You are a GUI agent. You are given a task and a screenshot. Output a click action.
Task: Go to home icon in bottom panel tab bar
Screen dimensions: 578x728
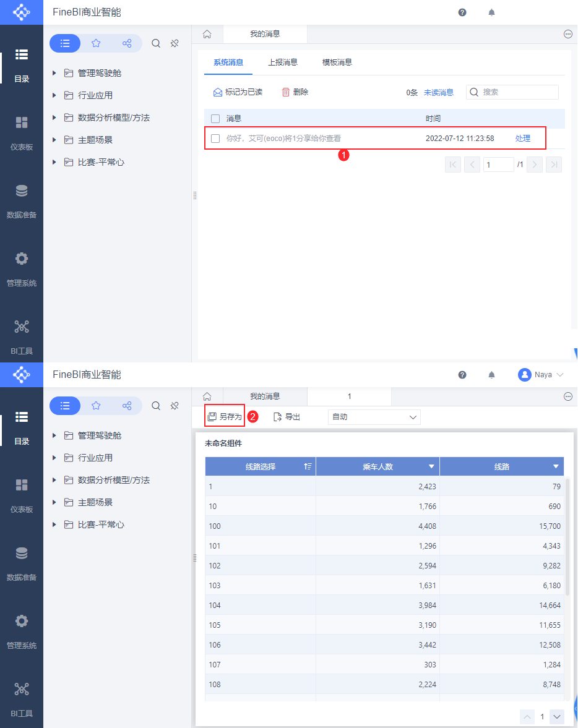coord(207,396)
